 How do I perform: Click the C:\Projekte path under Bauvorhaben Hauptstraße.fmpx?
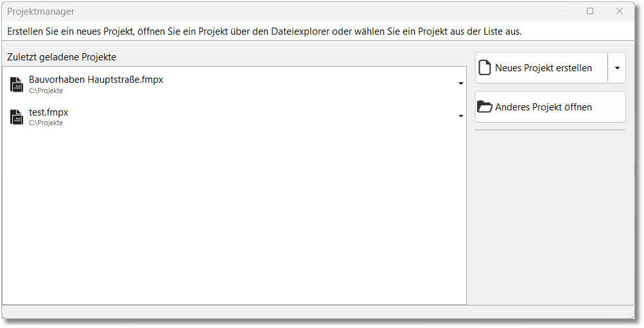(46, 91)
